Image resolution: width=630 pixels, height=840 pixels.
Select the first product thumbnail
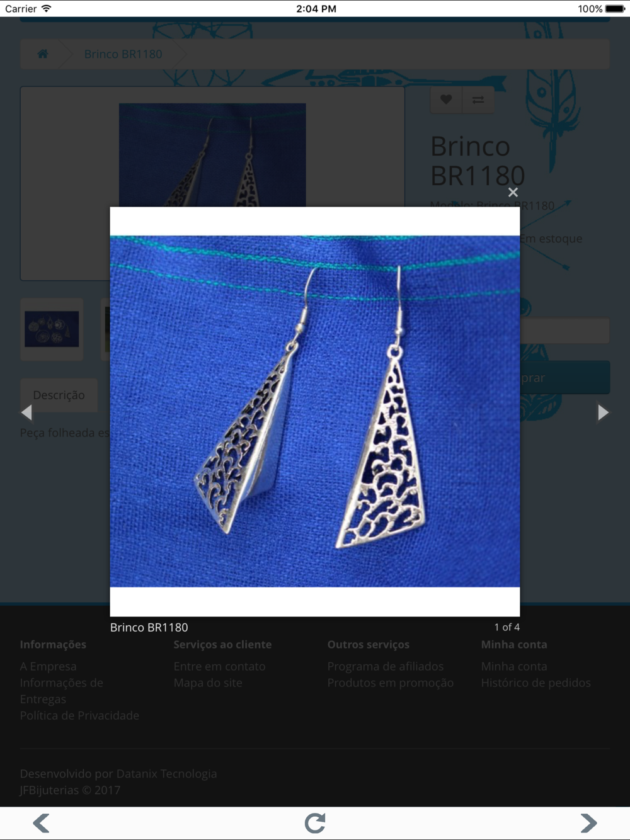click(52, 329)
